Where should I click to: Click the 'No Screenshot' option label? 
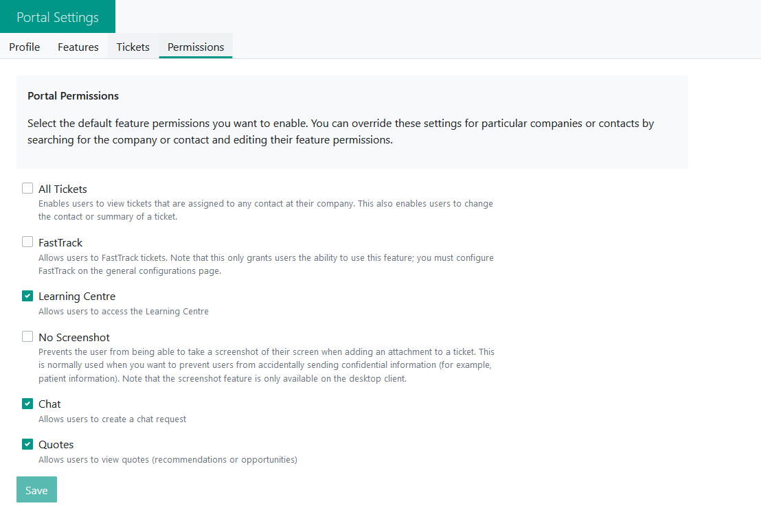point(74,337)
